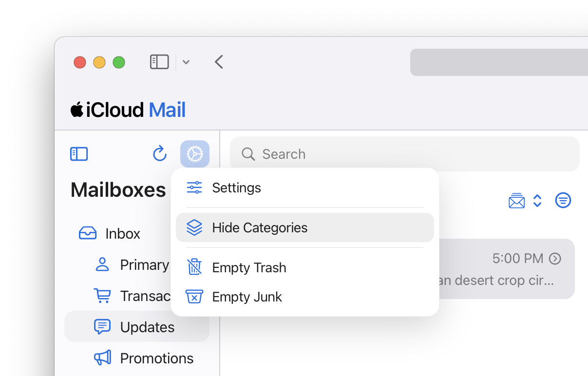Viewport: 588px width, 376px height.
Task: Click the green zoom window button
Action: pos(119,62)
